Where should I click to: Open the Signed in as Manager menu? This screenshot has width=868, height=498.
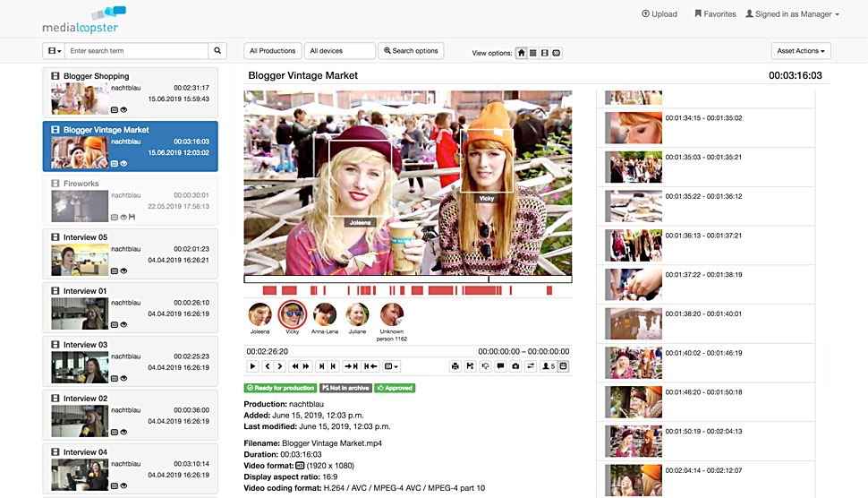pos(792,14)
